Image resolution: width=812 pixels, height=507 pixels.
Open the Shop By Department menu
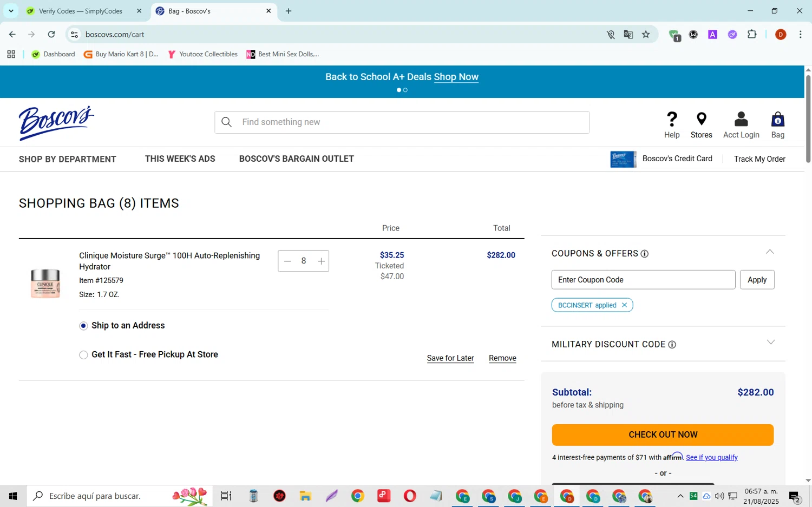point(68,159)
